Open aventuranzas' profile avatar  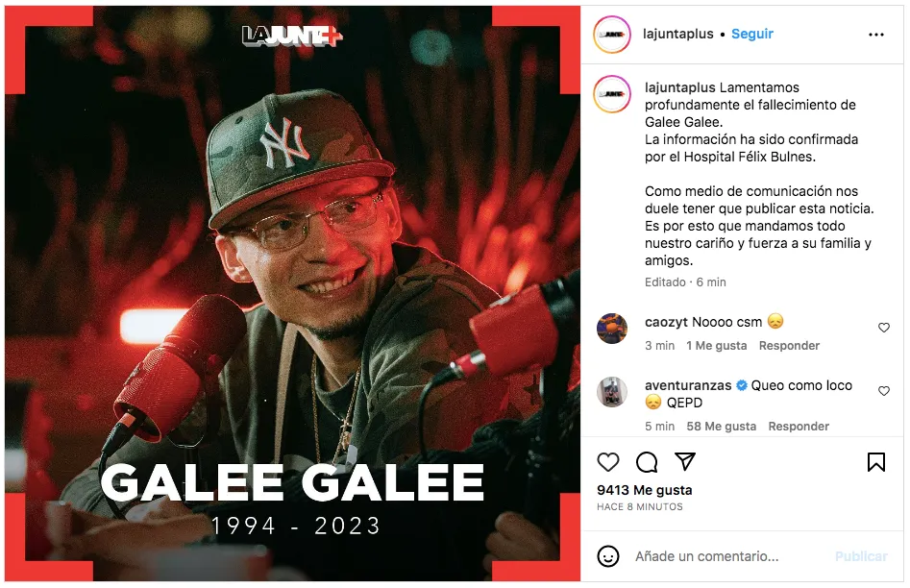612,392
